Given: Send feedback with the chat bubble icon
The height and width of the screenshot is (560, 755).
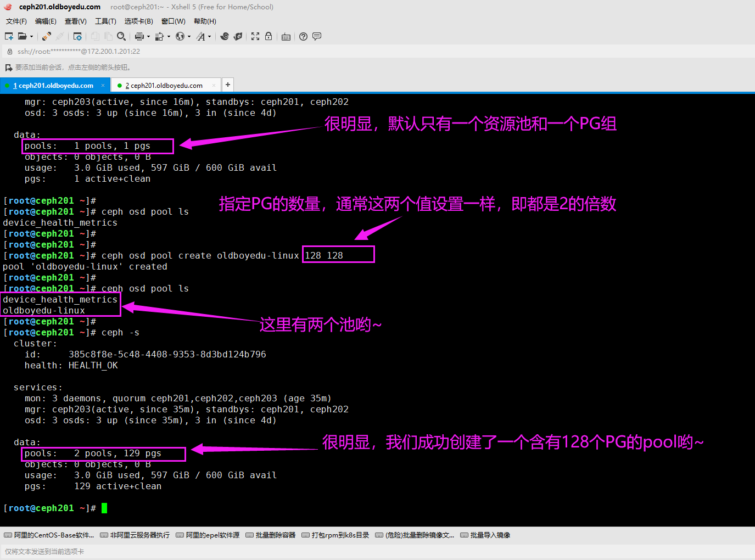Looking at the screenshot, I should (317, 36).
